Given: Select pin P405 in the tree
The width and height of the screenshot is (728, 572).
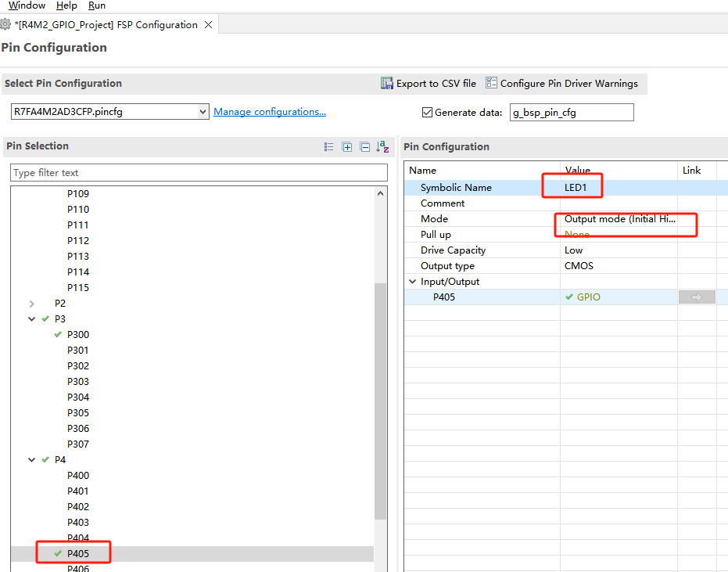Looking at the screenshot, I should click(78, 553).
